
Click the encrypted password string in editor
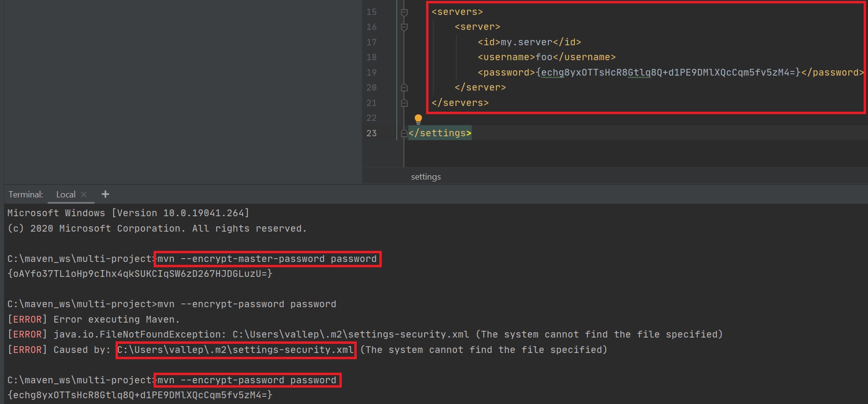coord(668,73)
